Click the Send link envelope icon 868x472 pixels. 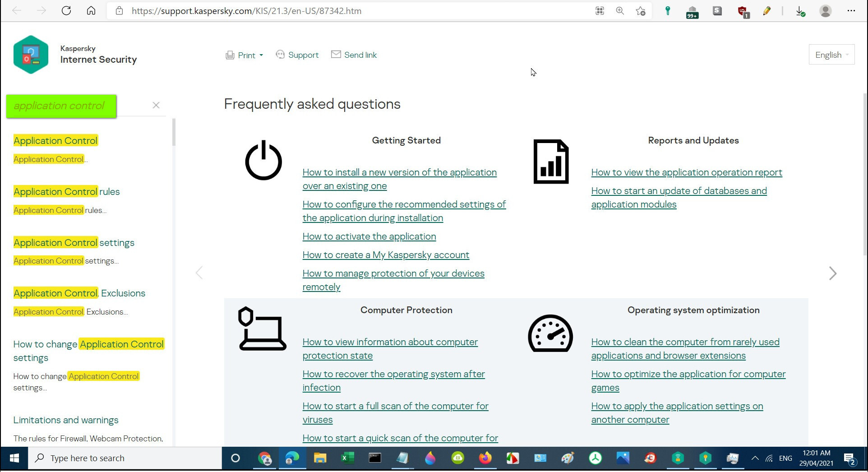(336, 55)
